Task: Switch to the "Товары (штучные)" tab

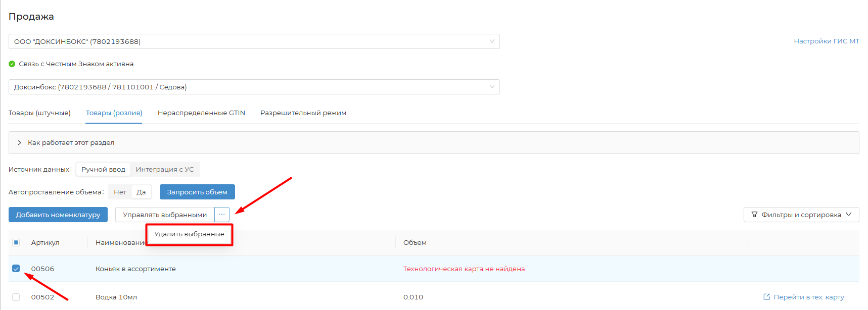Action: click(39, 113)
